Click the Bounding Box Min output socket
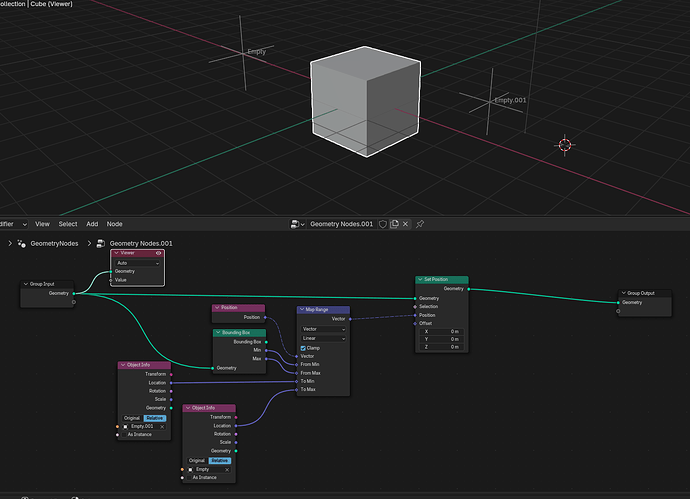 point(266,350)
